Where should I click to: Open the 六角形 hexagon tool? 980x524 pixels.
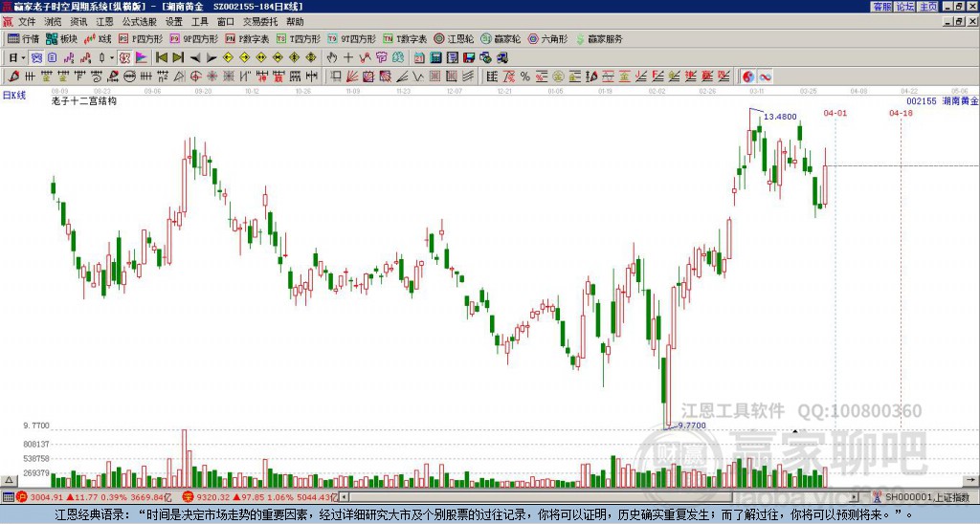[x=547, y=38]
